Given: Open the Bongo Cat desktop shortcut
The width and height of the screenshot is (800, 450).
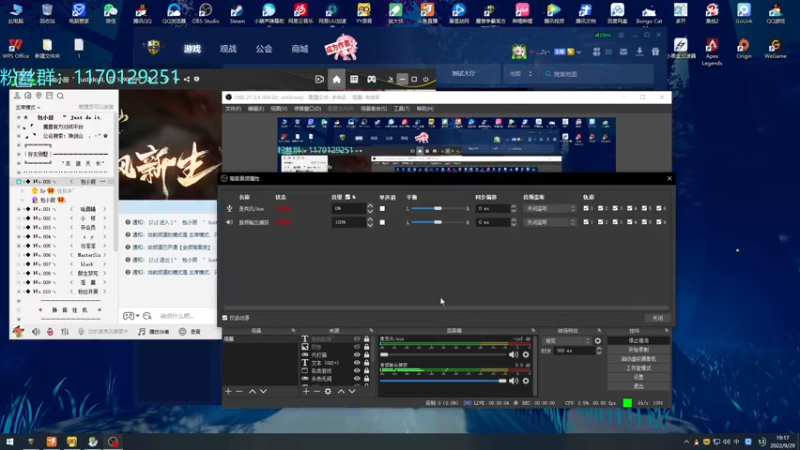Looking at the screenshot, I should click(649, 13).
